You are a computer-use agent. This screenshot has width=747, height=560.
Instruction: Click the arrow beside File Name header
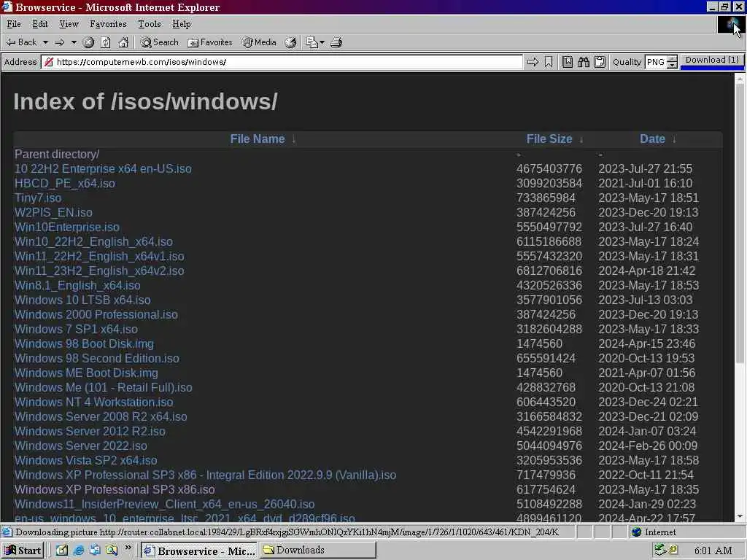tap(294, 139)
